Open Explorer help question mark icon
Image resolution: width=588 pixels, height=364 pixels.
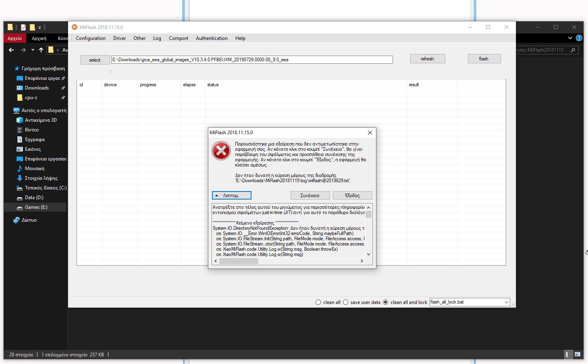click(x=579, y=38)
